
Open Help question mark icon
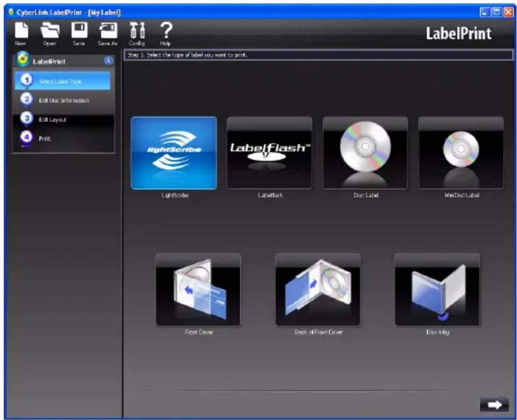tap(165, 34)
